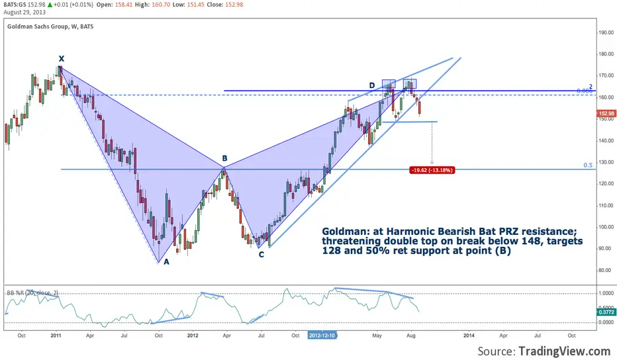This screenshot has width=617, height=364.
Task: Click the Aug time axis label
Action: [x=411, y=336]
